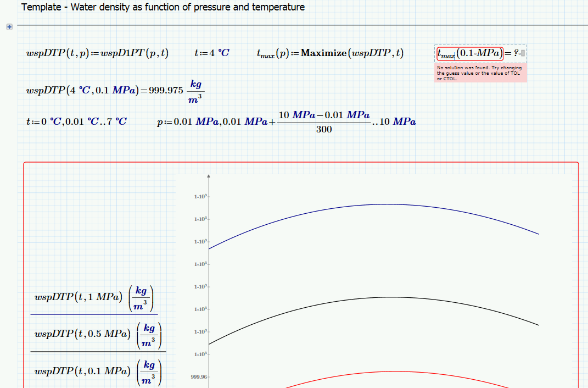Screen dimensions: 588x388
Task: Click the 300 denominator in the pressure step
Action: click(323, 129)
